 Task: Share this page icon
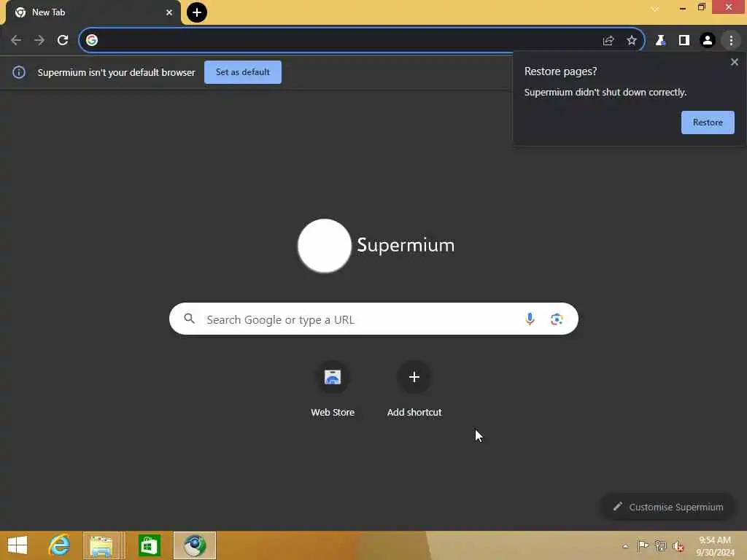608,41
